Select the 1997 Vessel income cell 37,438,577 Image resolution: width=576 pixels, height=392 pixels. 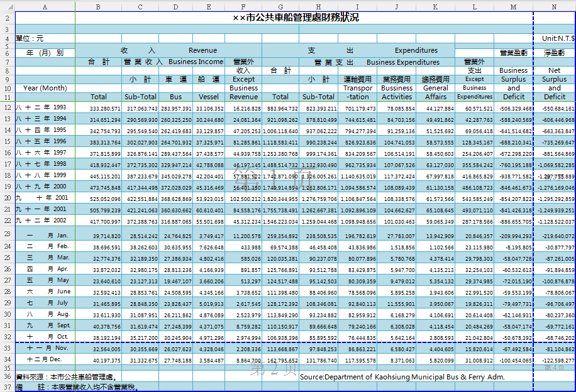209,153
